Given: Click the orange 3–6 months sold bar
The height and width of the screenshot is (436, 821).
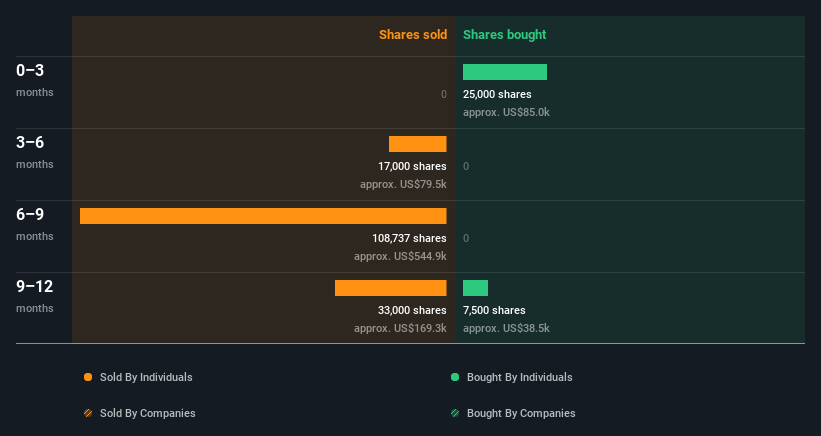Looking at the screenshot, I should pos(418,144).
